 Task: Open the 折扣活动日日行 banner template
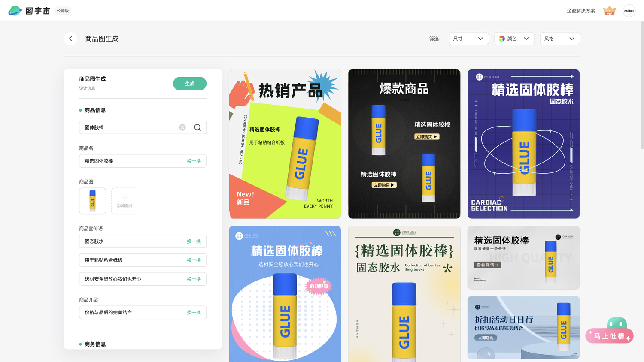[x=523, y=328]
